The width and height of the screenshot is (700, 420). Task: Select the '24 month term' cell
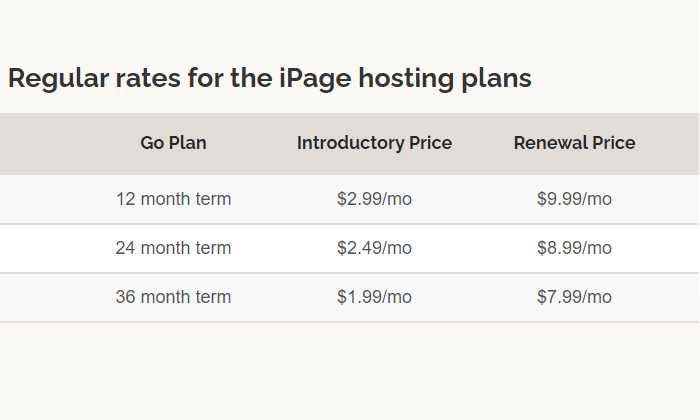click(173, 248)
